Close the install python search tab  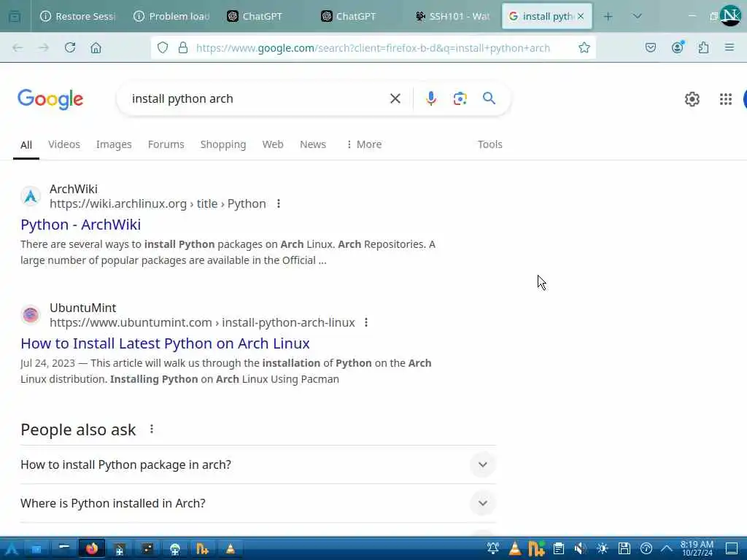[x=581, y=16]
